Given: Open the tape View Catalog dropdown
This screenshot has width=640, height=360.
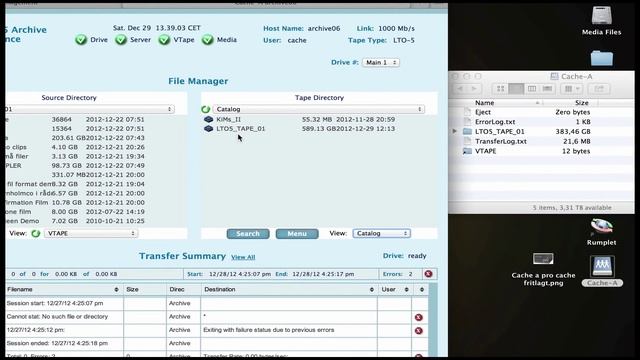Looking at the screenshot, I should [382, 233].
